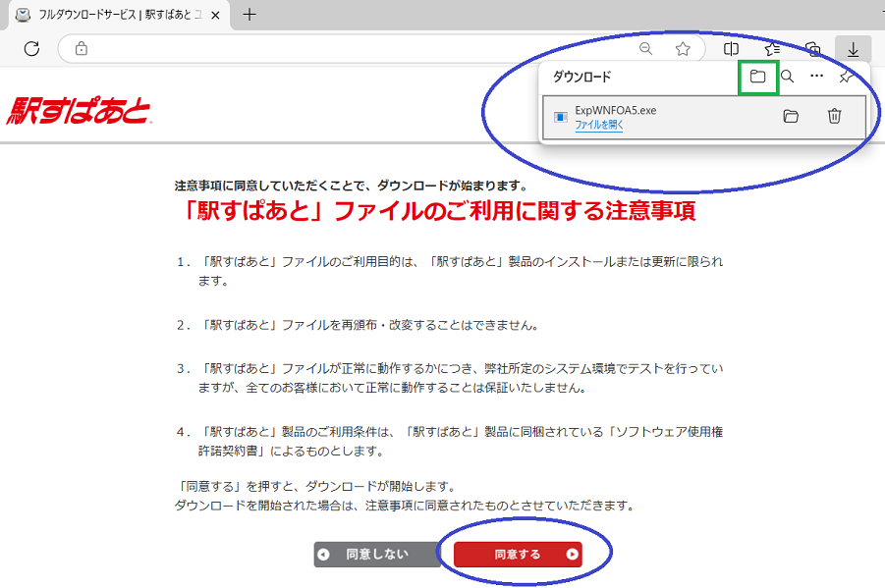Open more options in downloads panel

tap(816, 76)
